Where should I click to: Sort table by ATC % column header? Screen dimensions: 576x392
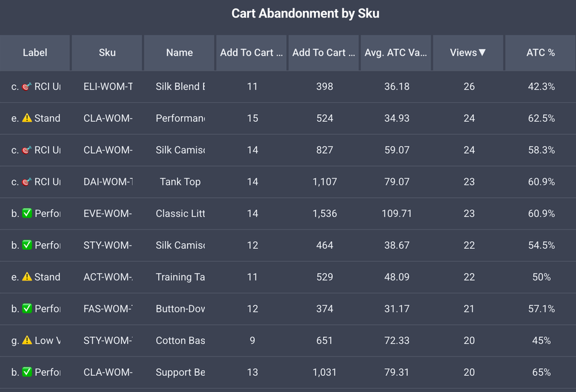(x=540, y=53)
